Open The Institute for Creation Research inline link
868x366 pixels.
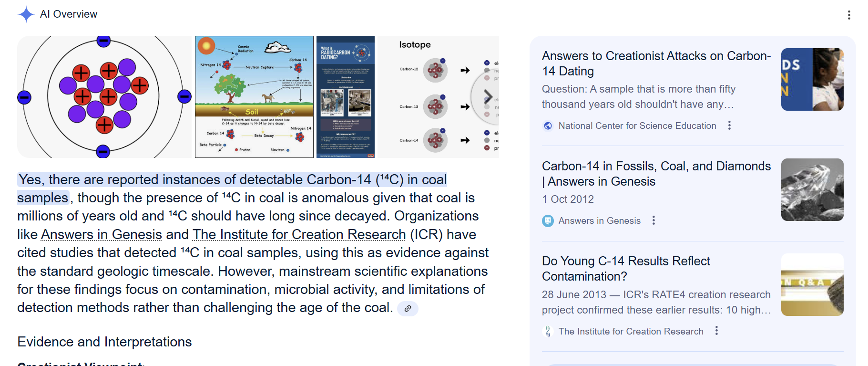pos(299,235)
